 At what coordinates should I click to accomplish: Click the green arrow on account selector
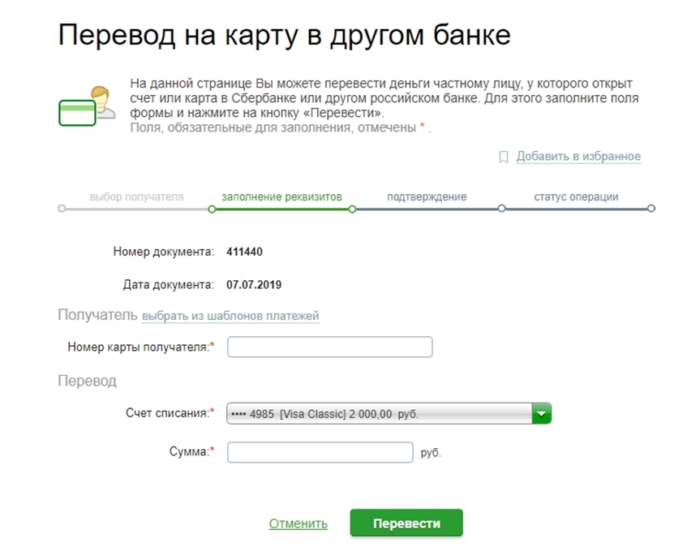[x=541, y=413]
